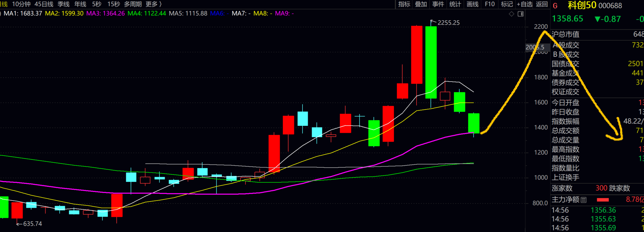Screen dimensions: 644x232
Task: Expand the 更多 periods menu
Action: coord(154,4)
